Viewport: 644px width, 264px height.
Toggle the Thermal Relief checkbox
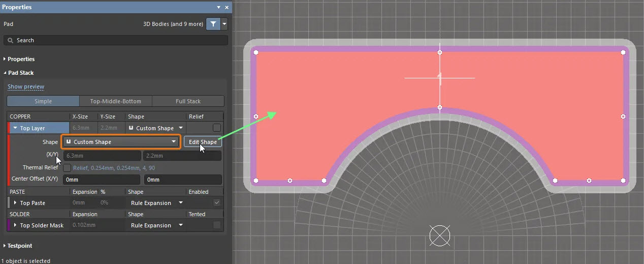pos(67,168)
